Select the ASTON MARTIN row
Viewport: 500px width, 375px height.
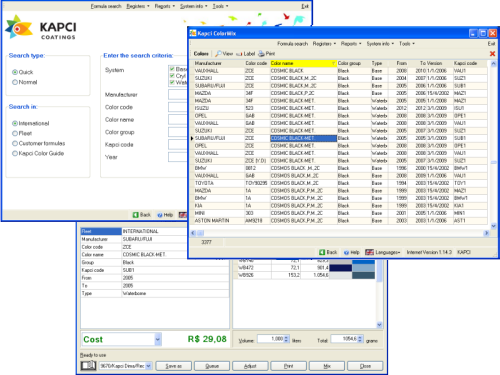click(x=340, y=221)
